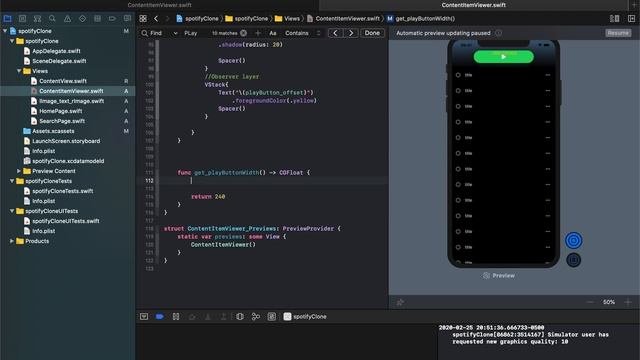This screenshot has height=360, width=640.
Task: Click get_playButtonWidth() in jump bar
Action: [420, 18]
